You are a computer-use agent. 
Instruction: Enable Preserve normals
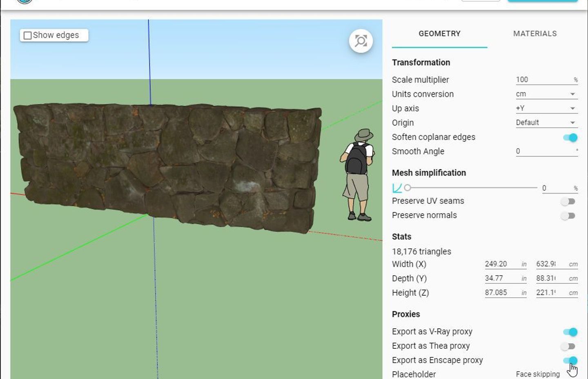(x=568, y=216)
